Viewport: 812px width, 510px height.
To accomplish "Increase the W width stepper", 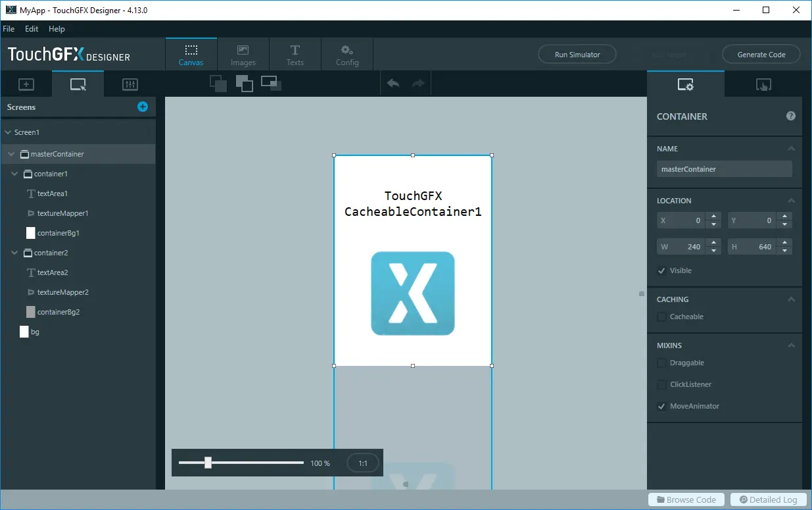I will tap(713, 243).
